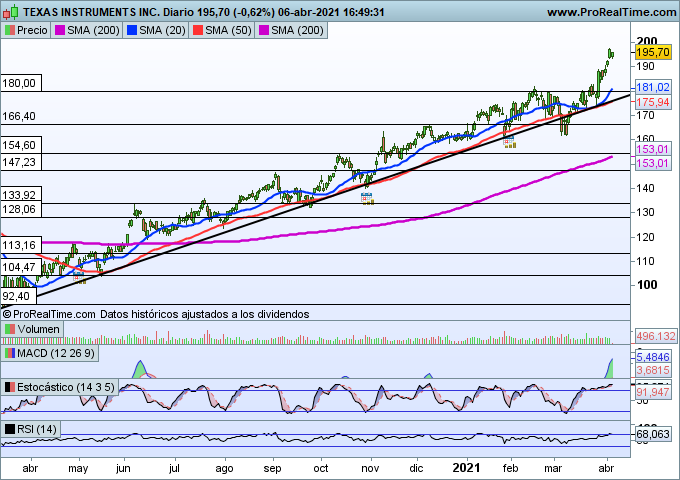Click the 113,16 price level label

click(x=21, y=245)
